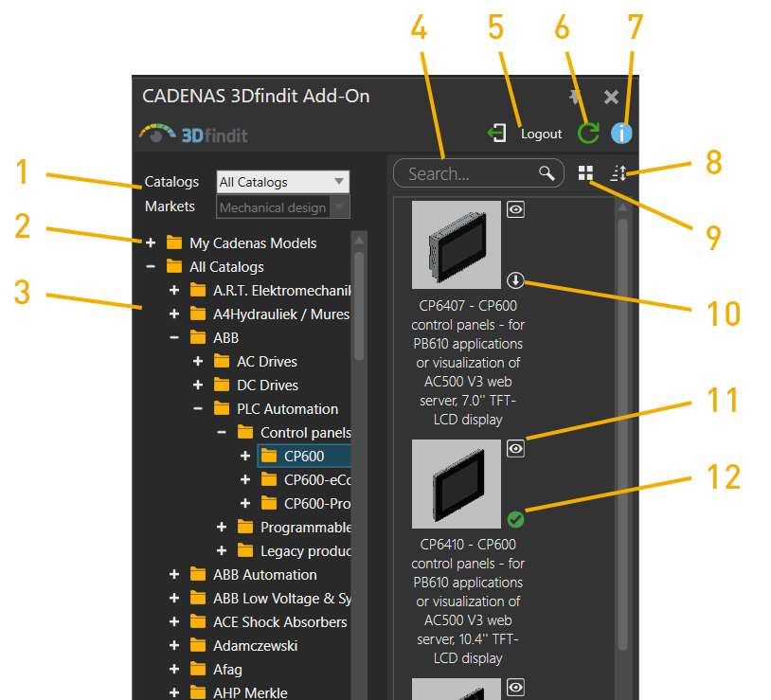Click green checkmark status on CP6410
The width and height of the screenshot is (771, 700).
[515, 519]
